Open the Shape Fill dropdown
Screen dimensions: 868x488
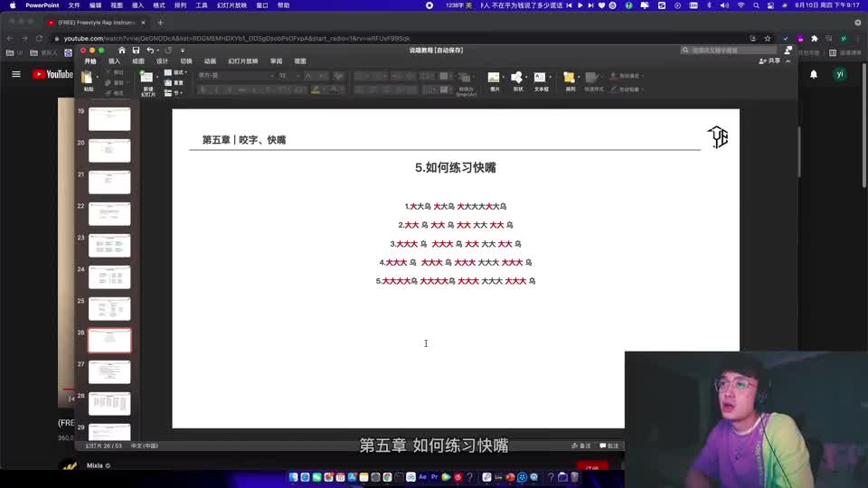(x=626, y=76)
